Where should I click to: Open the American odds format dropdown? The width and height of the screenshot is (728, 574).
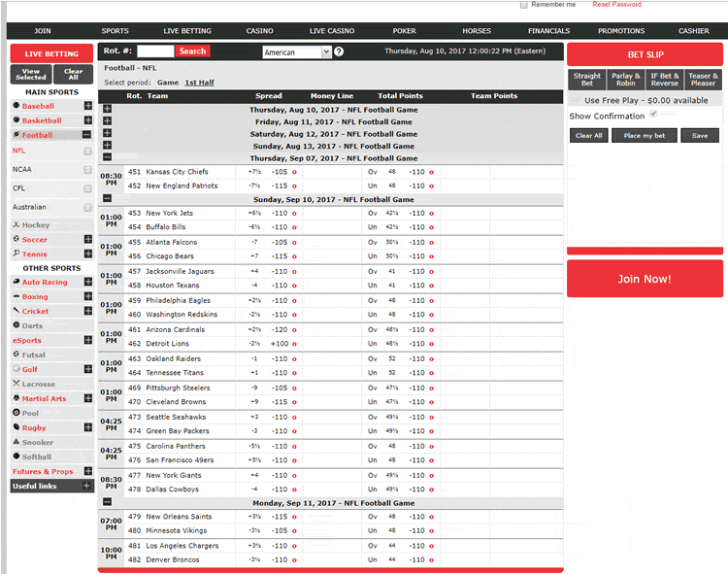296,52
